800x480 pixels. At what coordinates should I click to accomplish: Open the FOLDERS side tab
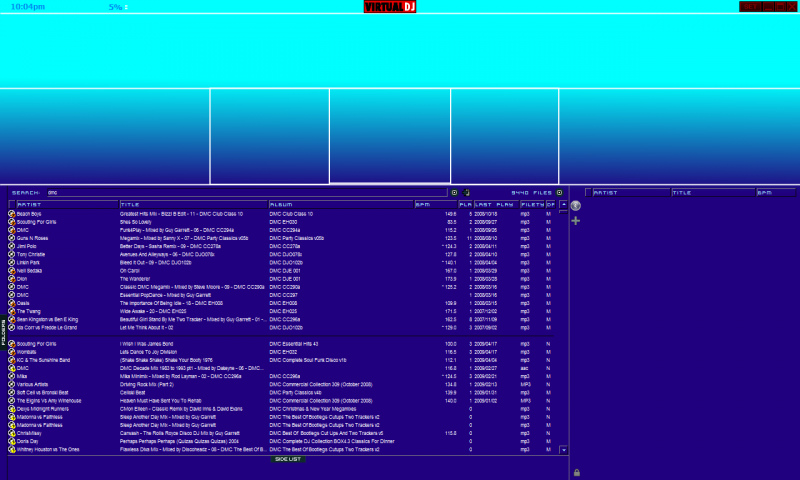coord(3,333)
